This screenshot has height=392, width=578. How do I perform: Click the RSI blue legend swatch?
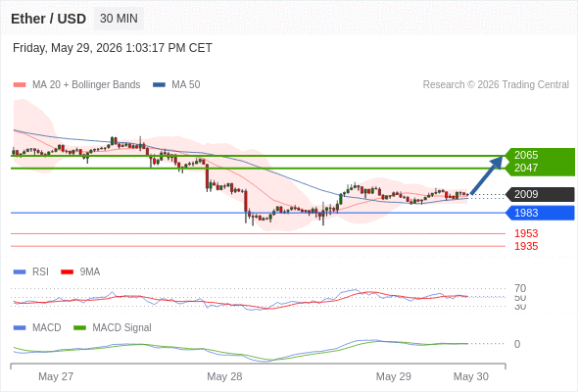20,271
